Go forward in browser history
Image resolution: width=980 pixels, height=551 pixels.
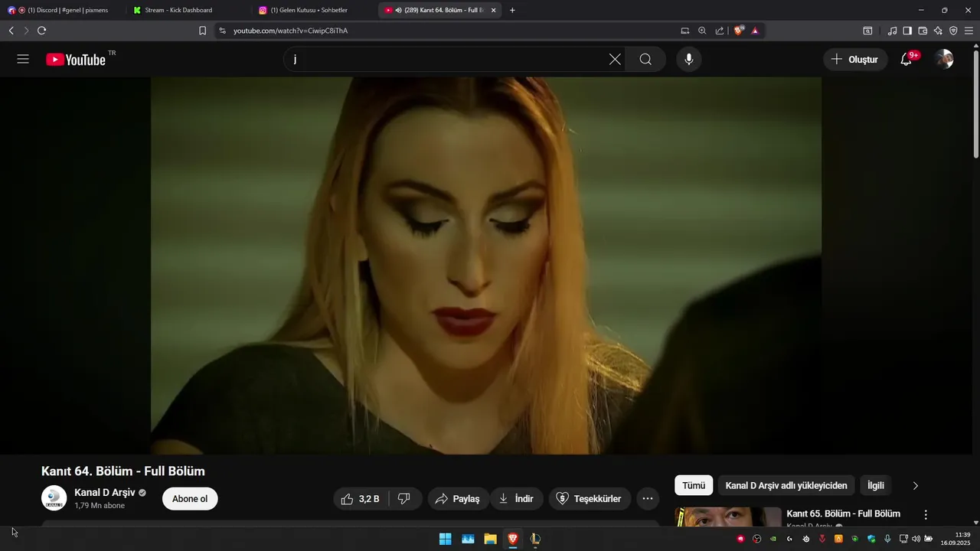pos(26,31)
